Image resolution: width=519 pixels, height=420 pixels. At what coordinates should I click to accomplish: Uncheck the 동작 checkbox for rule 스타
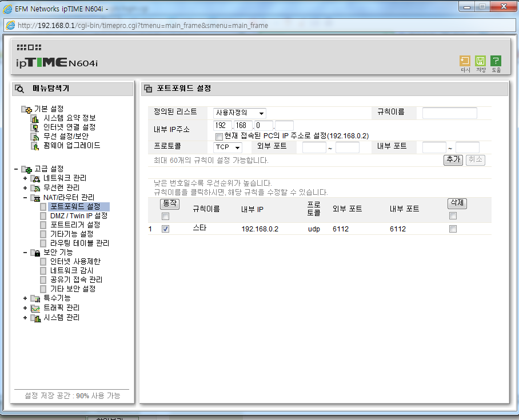[x=166, y=229]
